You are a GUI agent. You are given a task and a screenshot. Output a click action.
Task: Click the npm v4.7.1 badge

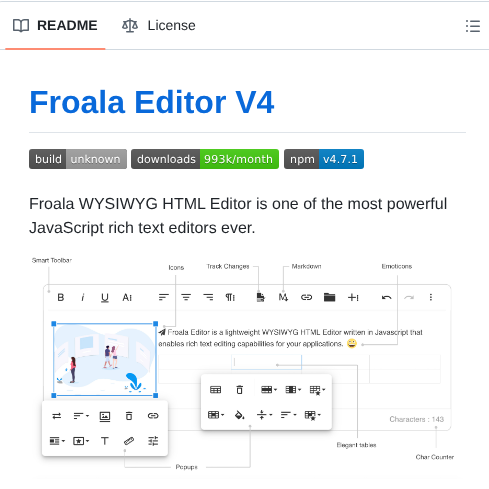click(x=324, y=159)
